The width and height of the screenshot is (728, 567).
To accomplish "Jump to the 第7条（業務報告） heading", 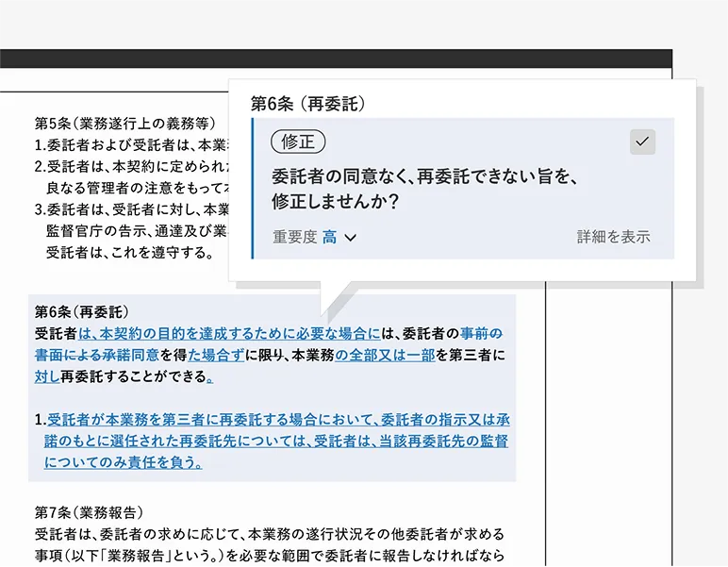I will click(x=89, y=512).
